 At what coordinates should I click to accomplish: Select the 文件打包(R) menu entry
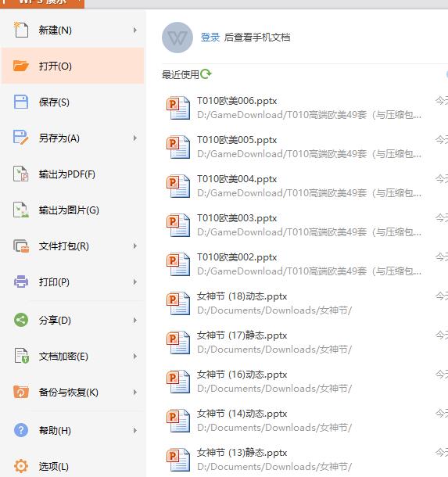point(73,246)
